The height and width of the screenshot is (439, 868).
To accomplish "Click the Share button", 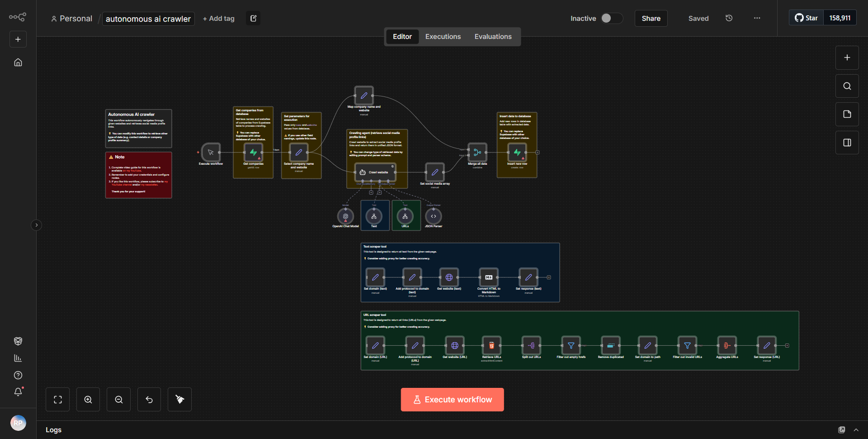I will pos(651,18).
